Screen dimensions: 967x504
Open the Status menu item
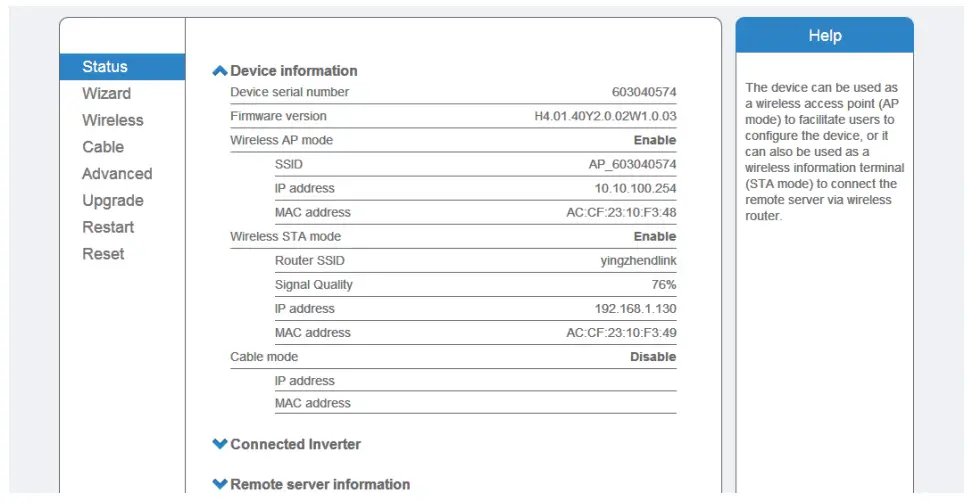(x=105, y=67)
